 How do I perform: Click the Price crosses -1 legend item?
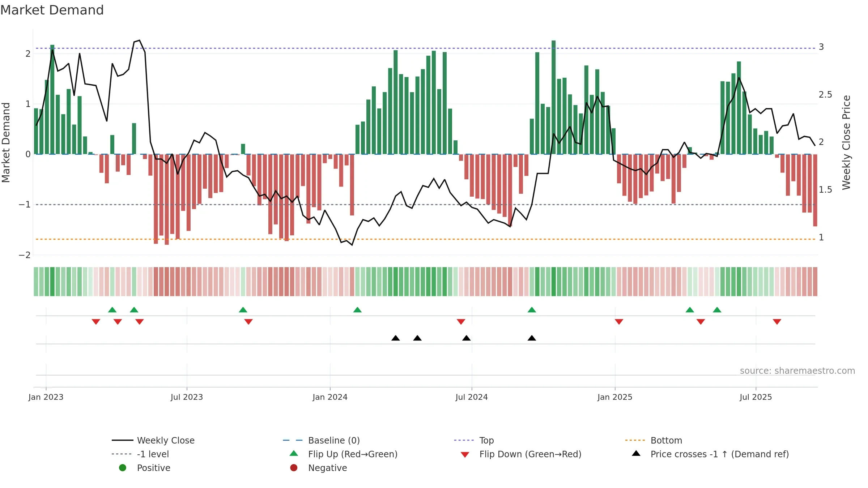pos(710,454)
